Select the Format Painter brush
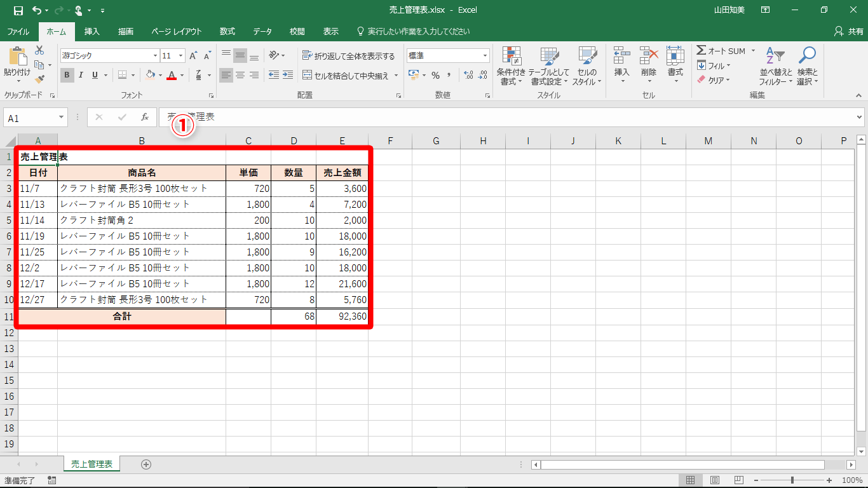 point(39,79)
